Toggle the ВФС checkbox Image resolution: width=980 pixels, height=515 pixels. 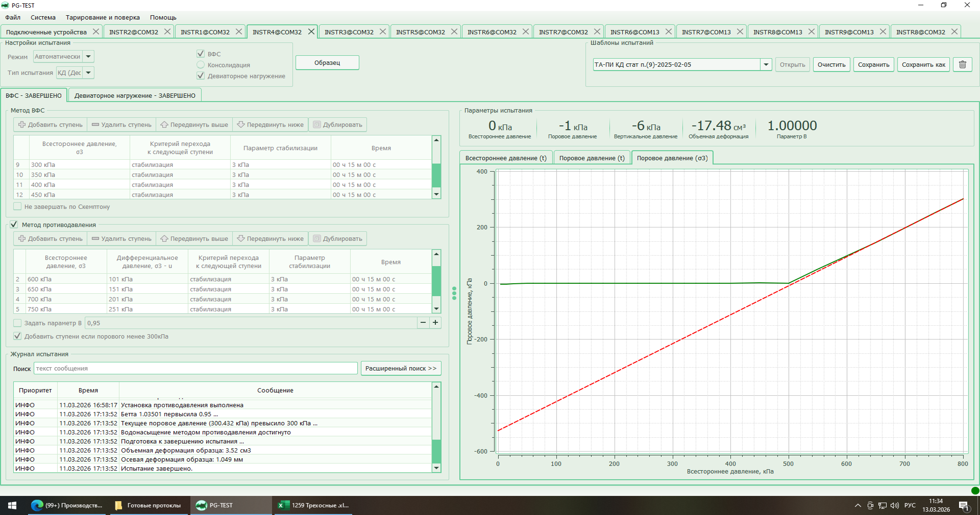(201, 54)
